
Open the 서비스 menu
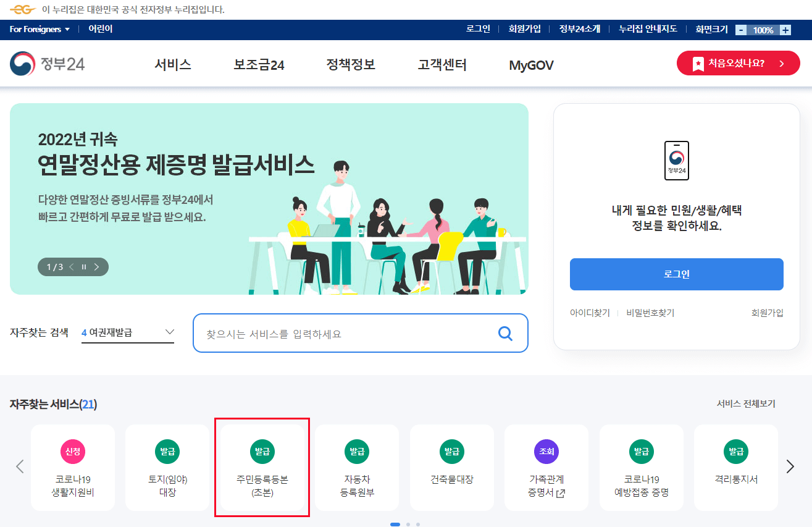click(173, 64)
